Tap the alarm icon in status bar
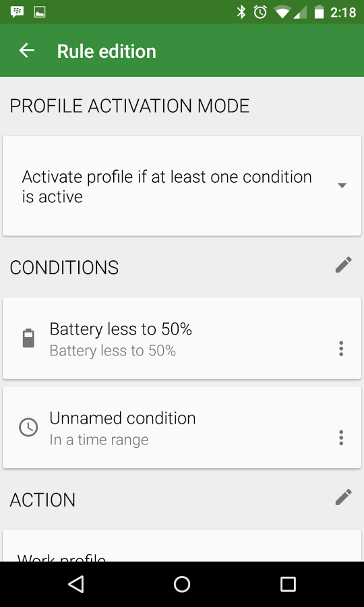364x607 pixels. point(260,12)
